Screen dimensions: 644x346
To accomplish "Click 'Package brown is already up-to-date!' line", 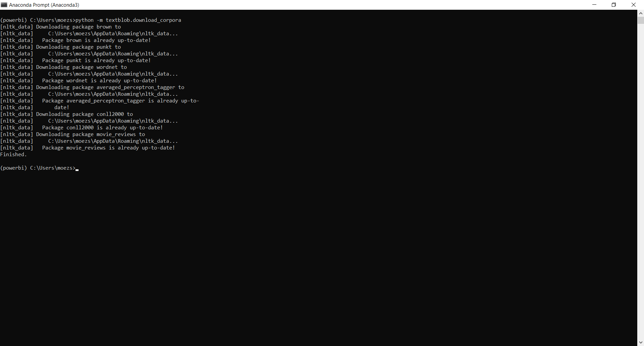I will [x=96, y=40].
